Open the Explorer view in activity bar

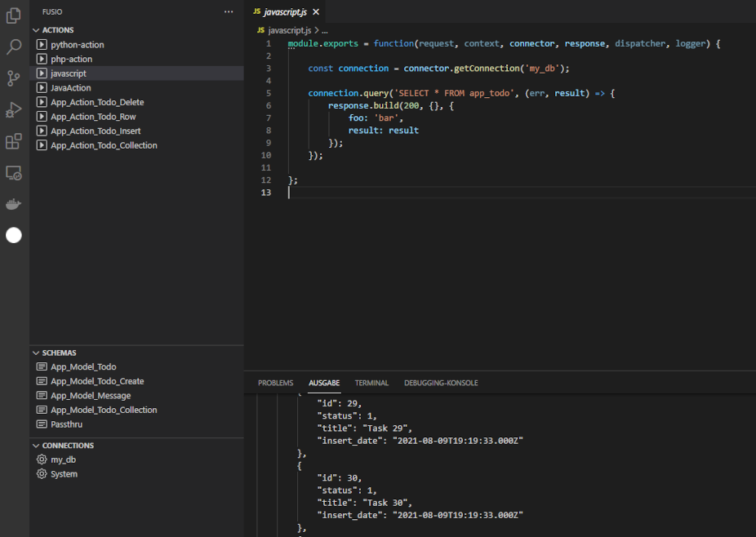(14, 15)
